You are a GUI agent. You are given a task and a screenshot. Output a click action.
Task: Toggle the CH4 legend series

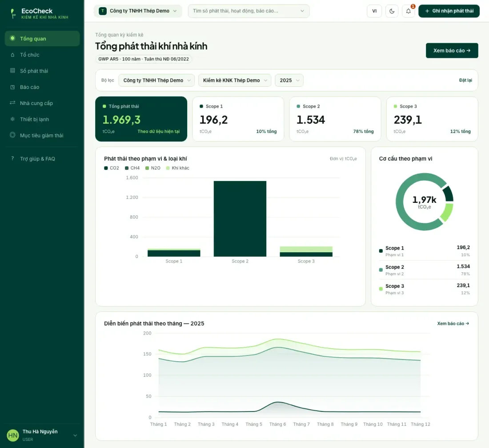click(132, 168)
